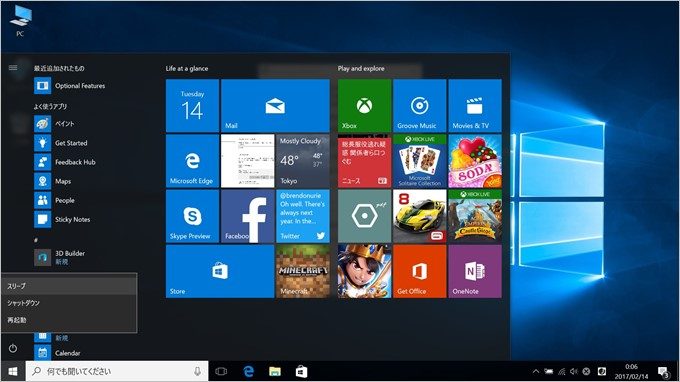Launch the Xbox tile
Viewport: 680px width, 382px height.
coord(364,105)
